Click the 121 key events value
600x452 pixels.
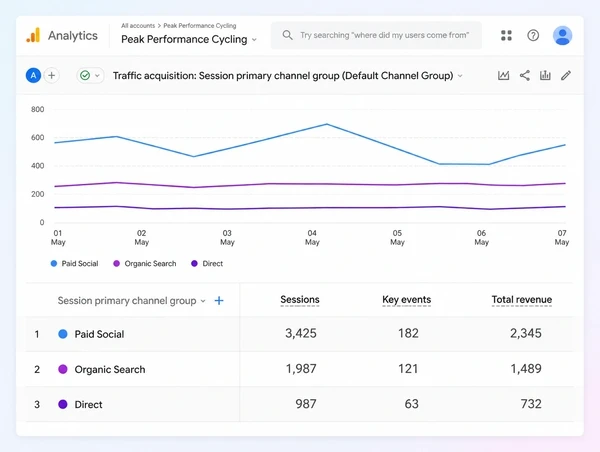pos(408,369)
